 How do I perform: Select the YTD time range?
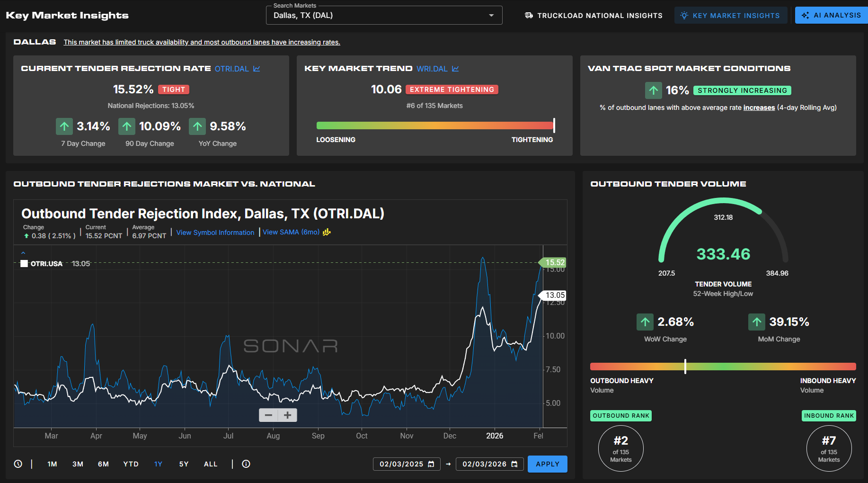(131, 464)
